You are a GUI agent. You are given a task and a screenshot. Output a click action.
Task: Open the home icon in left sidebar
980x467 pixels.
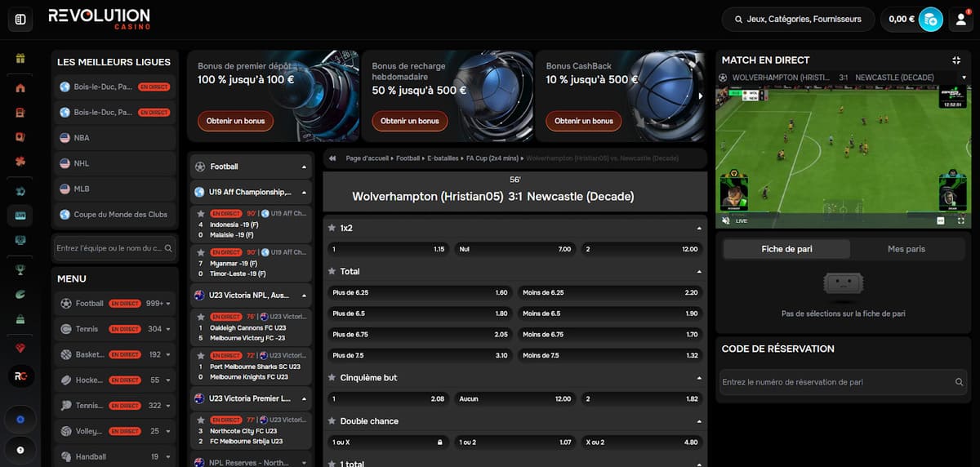click(20, 88)
